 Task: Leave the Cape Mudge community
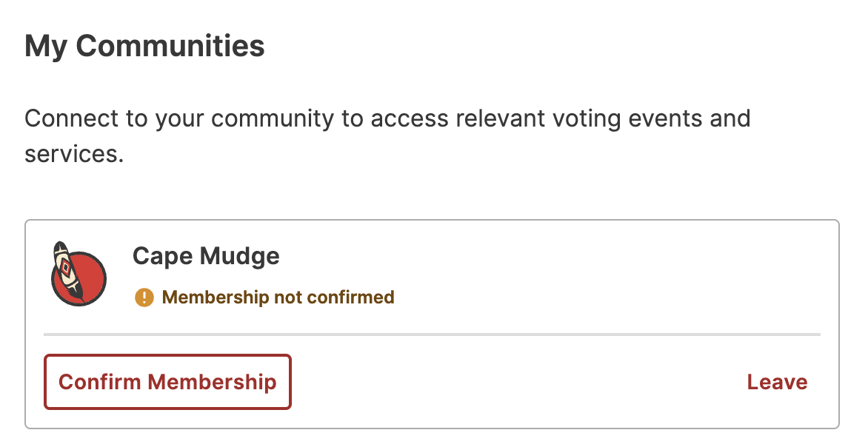[x=777, y=383]
